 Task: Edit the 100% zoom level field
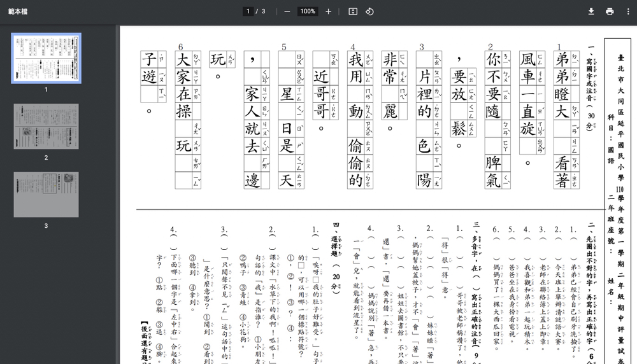click(x=308, y=11)
